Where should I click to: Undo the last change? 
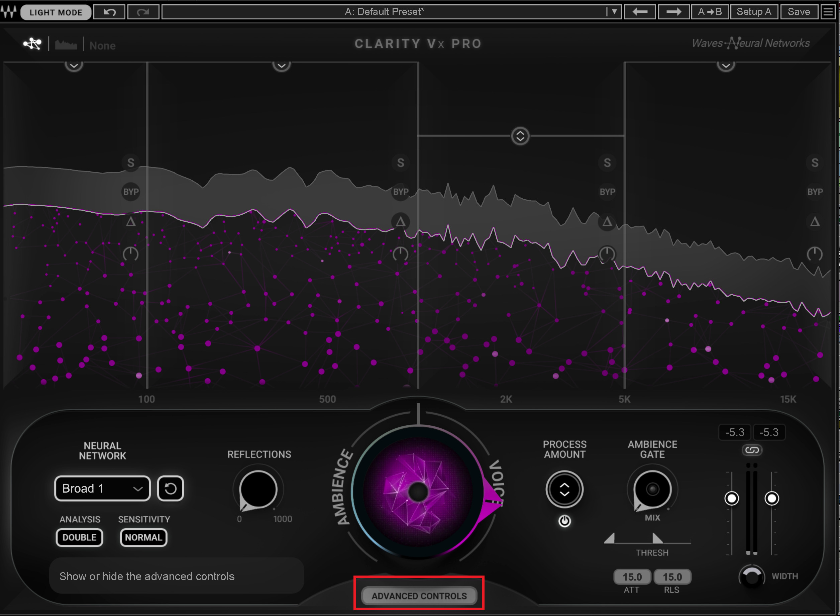(x=109, y=12)
